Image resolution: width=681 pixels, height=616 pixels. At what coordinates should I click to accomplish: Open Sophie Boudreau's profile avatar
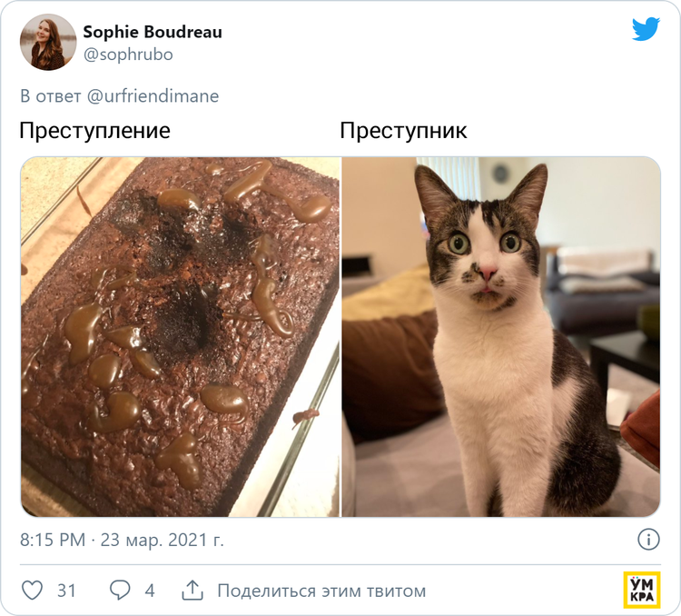click(x=48, y=42)
